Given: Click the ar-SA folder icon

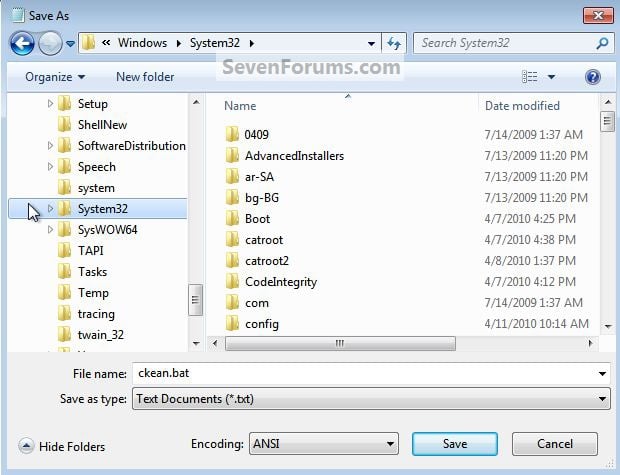Looking at the screenshot, I should point(232,176).
